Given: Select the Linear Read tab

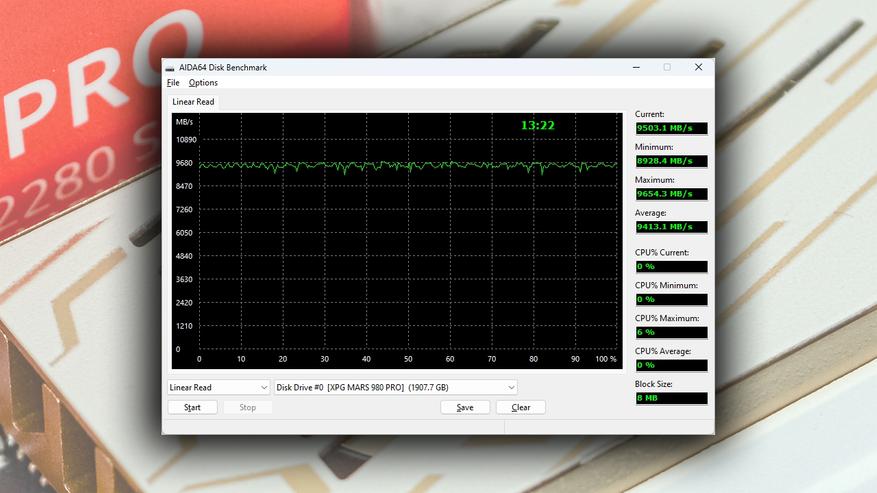Looking at the screenshot, I should [193, 102].
